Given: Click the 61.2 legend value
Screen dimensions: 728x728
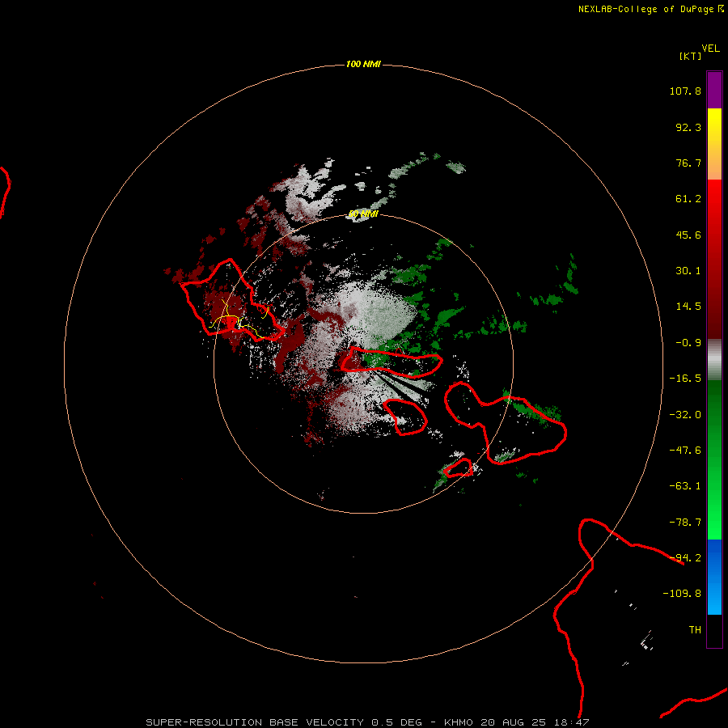Looking at the screenshot, I should [x=688, y=199].
